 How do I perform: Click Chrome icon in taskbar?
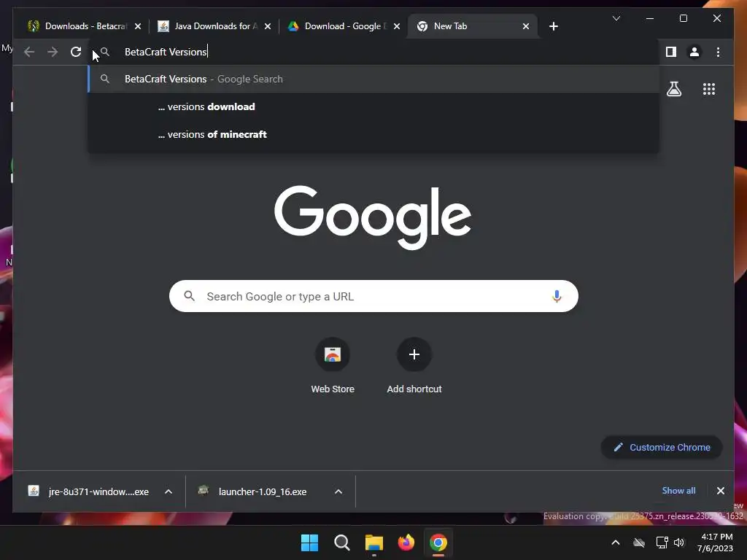click(438, 542)
